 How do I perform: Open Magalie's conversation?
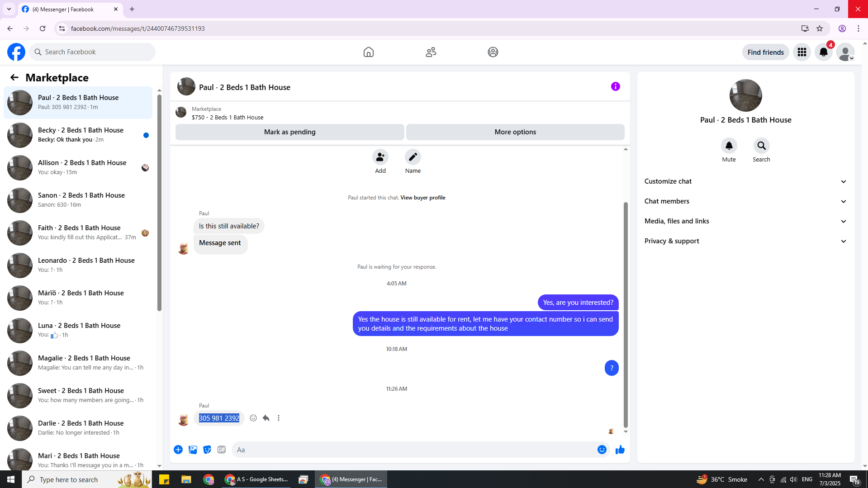coord(78,363)
